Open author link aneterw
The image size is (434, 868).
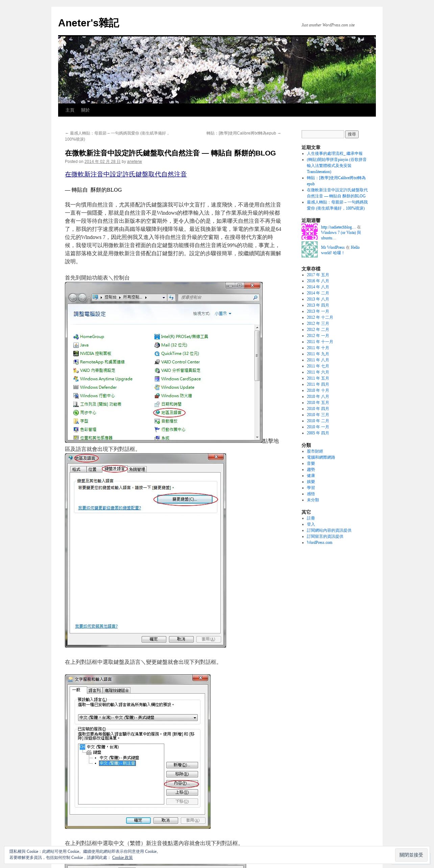135,162
